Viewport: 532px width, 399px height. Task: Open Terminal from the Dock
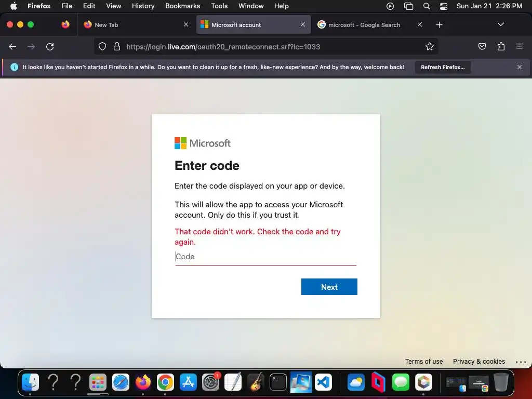(278, 382)
